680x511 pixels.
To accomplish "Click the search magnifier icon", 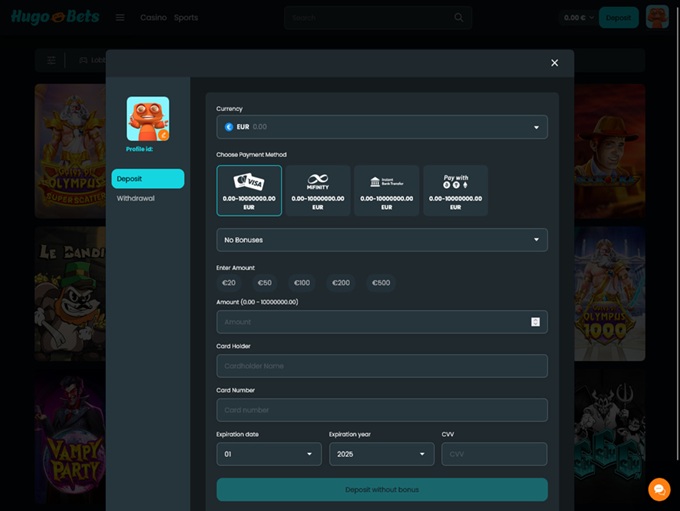I will (459, 17).
